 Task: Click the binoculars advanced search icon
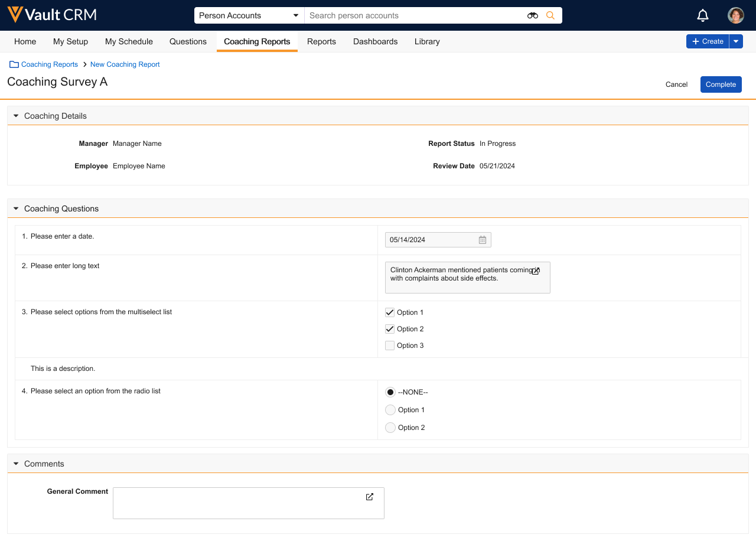533,15
